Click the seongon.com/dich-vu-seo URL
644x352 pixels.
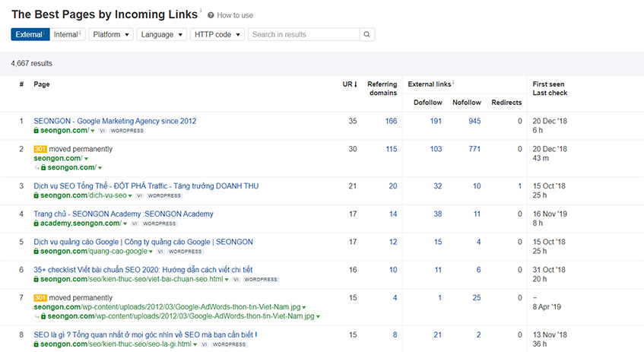[x=84, y=195]
